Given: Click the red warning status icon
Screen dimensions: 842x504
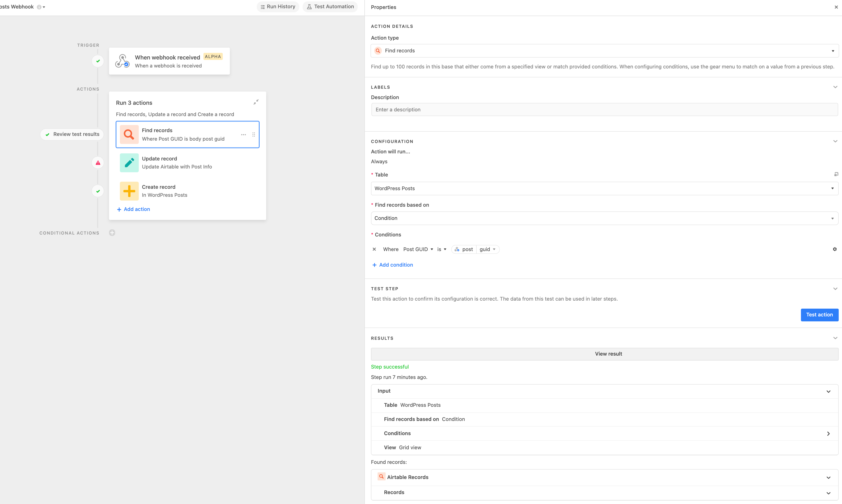Looking at the screenshot, I should coord(98,163).
